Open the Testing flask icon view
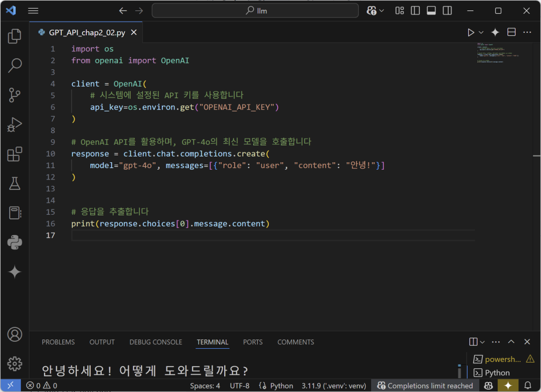 pos(14,184)
